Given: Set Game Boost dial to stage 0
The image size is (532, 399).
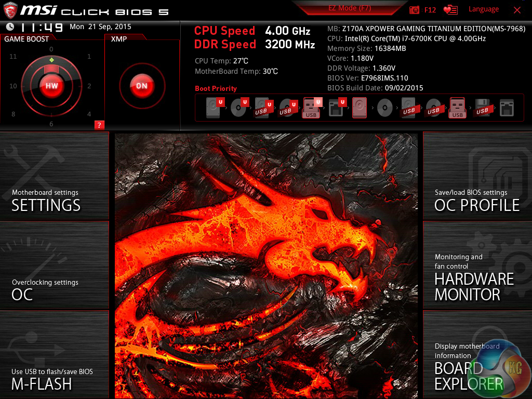Looking at the screenshot, I should 51,49.
